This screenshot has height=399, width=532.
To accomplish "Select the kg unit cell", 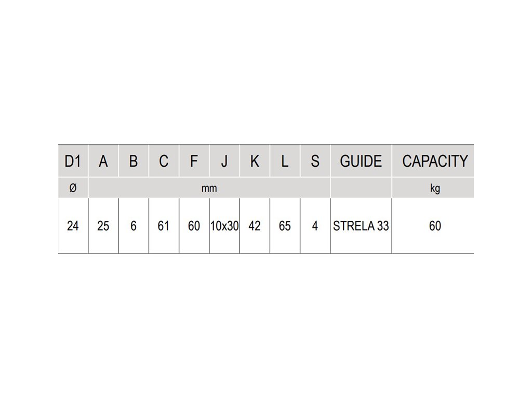I will pos(433,188).
